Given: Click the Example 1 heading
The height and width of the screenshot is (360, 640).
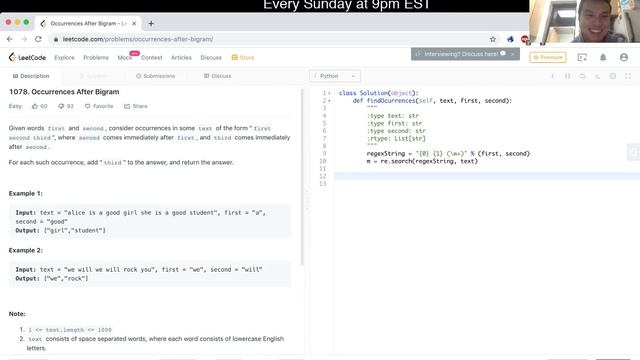Looking at the screenshot, I should coord(26,193).
